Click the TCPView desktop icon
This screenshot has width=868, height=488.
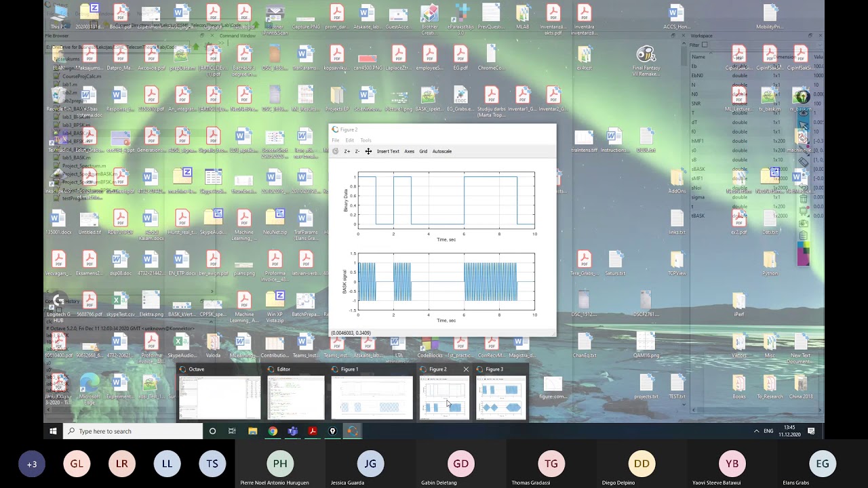677,264
